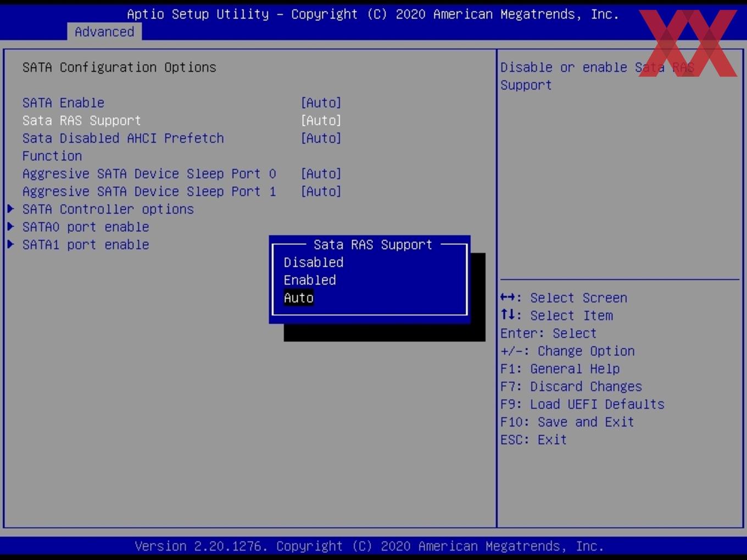Click the F7: Discard Changes hint

pyautogui.click(x=571, y=387)
